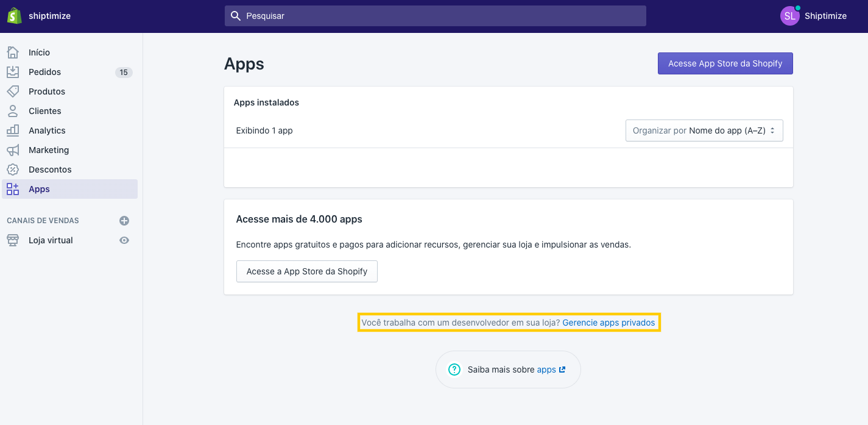The image size is (868, 425).
Task: Click the Apps instalados heading
Action: [x=266, y=102]
